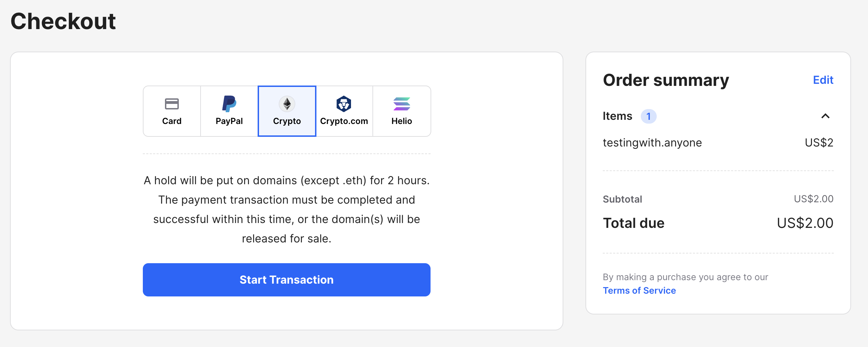Click the Total due amount US$2.00

pyautogui.click(x=805, y=223)
